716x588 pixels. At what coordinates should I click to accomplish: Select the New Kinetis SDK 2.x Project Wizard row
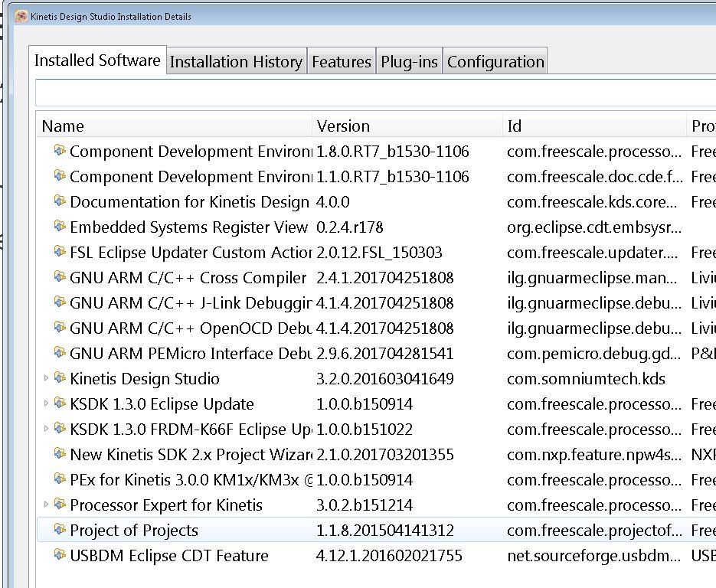pos(375,455)
